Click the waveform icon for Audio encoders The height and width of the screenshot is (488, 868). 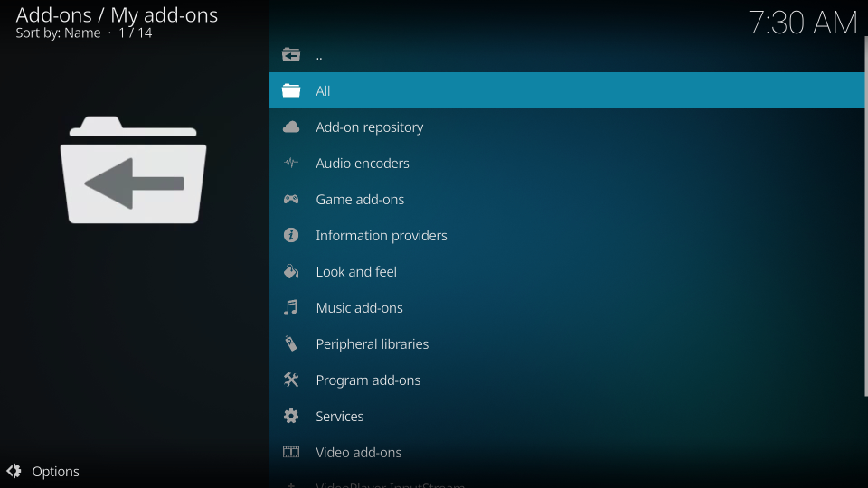point(290,164)
